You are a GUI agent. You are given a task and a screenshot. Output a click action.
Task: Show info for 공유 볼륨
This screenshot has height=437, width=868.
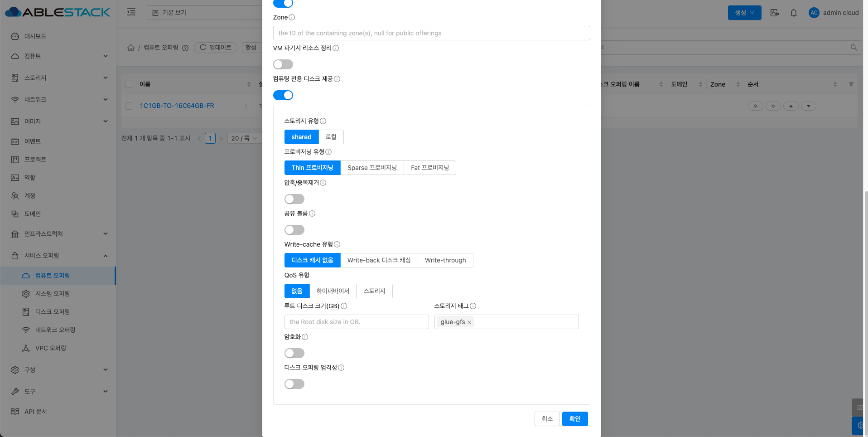[x=312, y=214]
